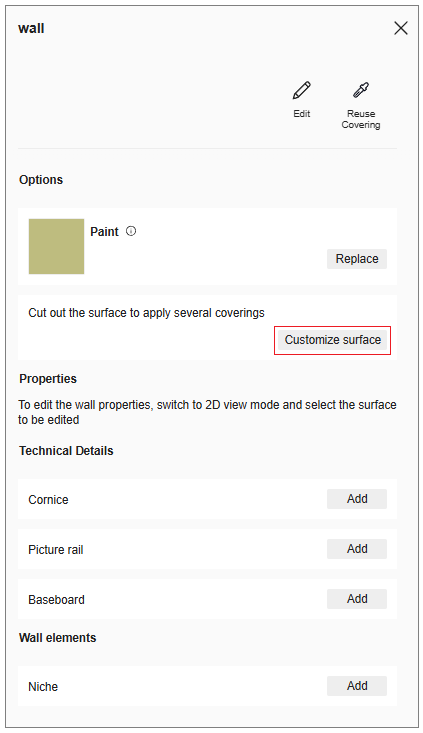This screenshot has height=733, width=423.
Task: Click the 2D view mode instruction text
Action: pos(207,412)
